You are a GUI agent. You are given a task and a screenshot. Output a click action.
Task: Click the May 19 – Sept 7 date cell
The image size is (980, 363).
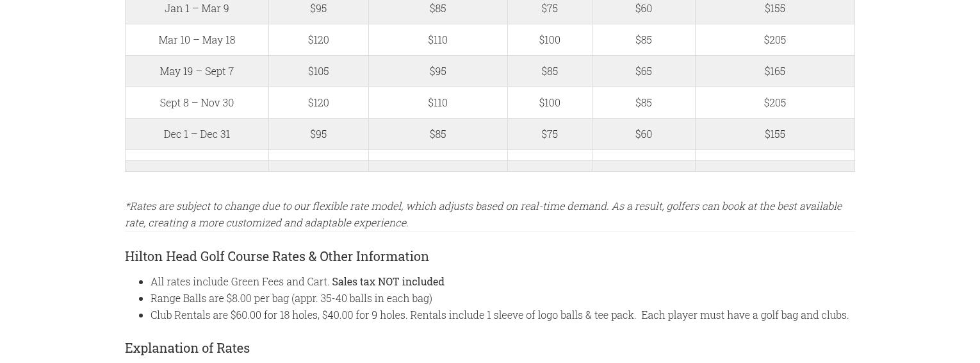(197, 71)
